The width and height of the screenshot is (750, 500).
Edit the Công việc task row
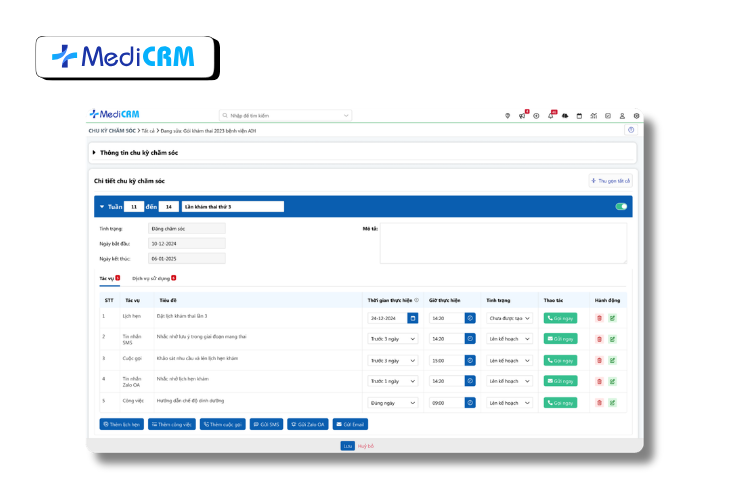pyautogui.click(x=612, y=402)
